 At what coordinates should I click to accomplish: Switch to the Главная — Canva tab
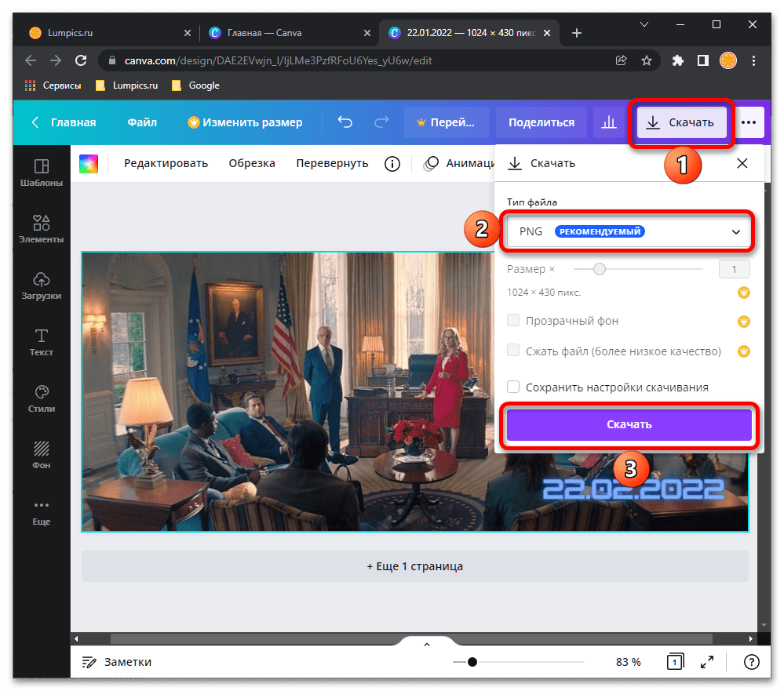pos(289,33)
